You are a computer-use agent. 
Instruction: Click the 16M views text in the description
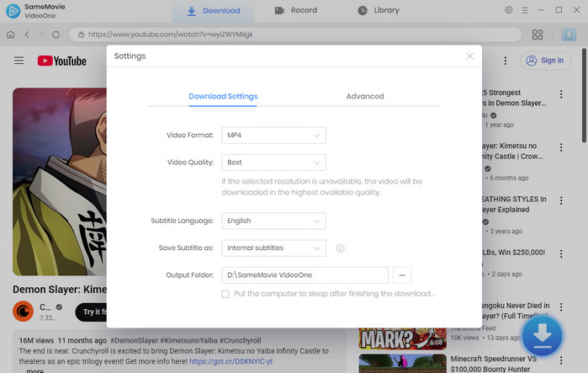(36, 340)
